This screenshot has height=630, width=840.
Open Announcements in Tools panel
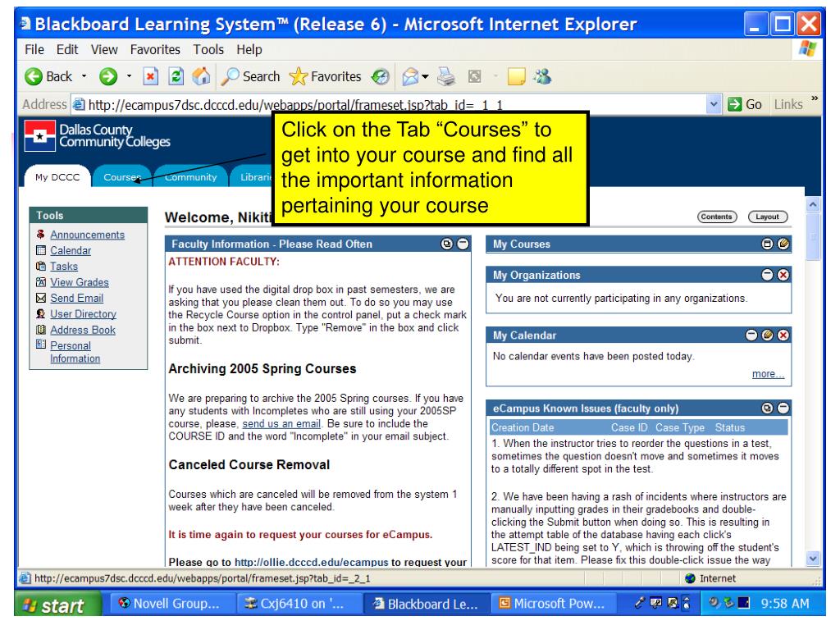87,235
